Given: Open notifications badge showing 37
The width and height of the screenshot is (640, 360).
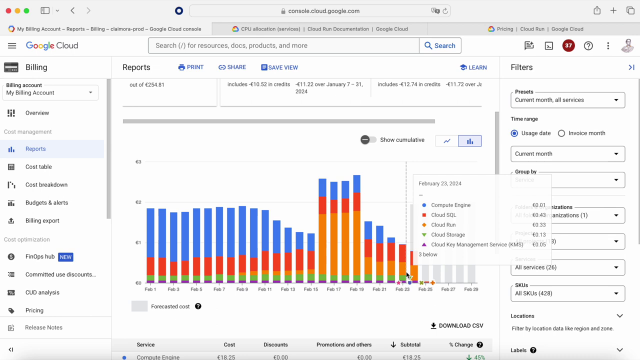Looking at the screenshot, I should coord(569,46).
